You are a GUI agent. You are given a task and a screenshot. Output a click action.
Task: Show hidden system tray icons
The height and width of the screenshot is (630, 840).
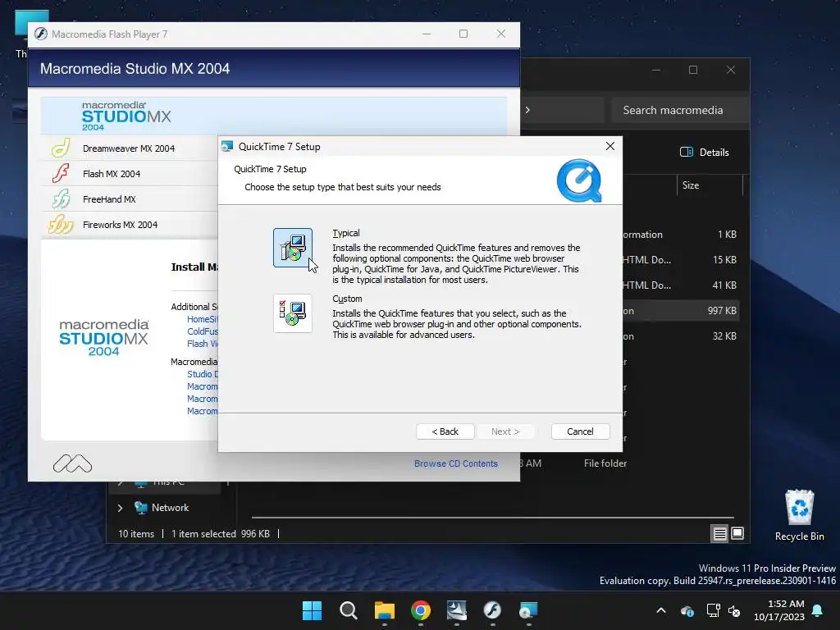661,610
